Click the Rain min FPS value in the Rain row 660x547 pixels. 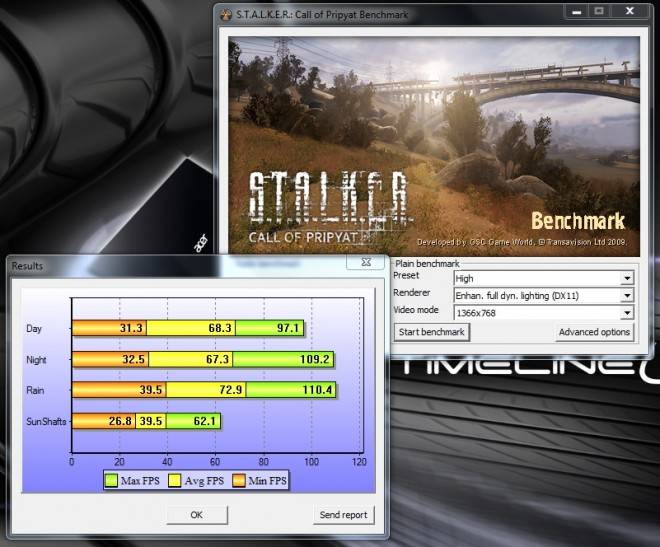(151, 390)
